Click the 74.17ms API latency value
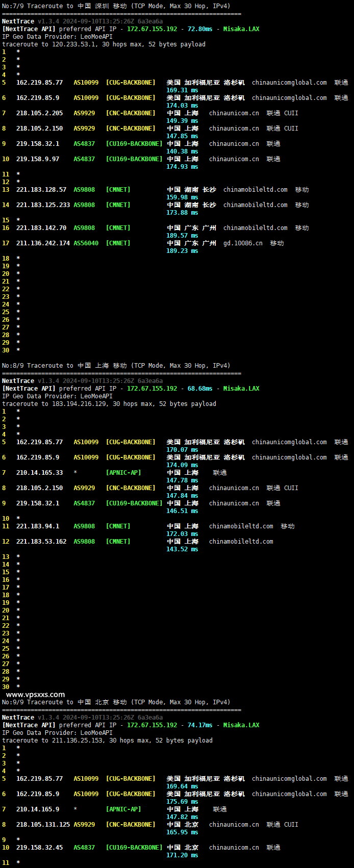This screenshot has height=868, width=354. coord(199,725)
